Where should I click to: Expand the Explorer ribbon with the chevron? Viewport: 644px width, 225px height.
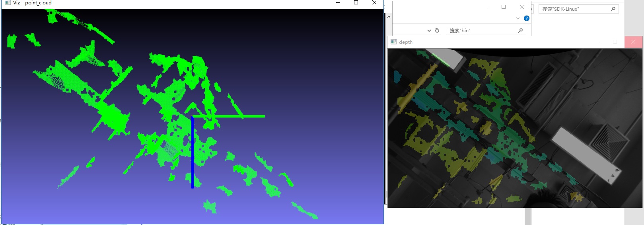pyautogui.click(x=518, y=18)
